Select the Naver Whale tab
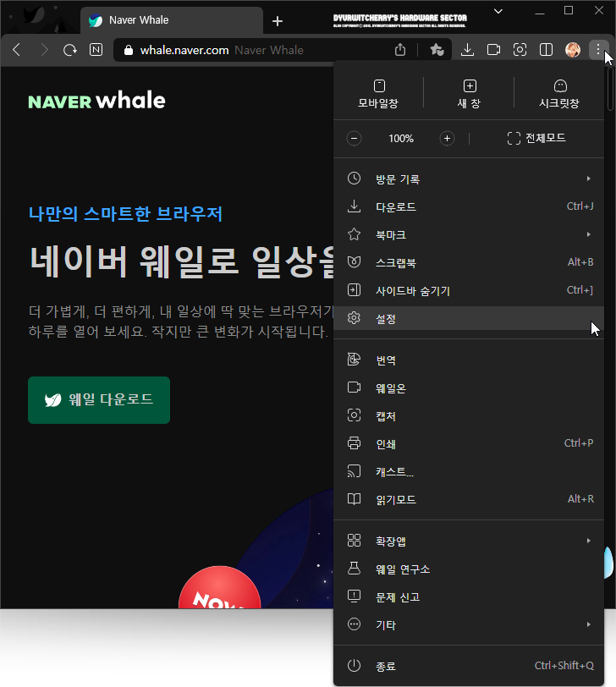The height and width of the screenshot is (687, 616). (x=172, y=20)
